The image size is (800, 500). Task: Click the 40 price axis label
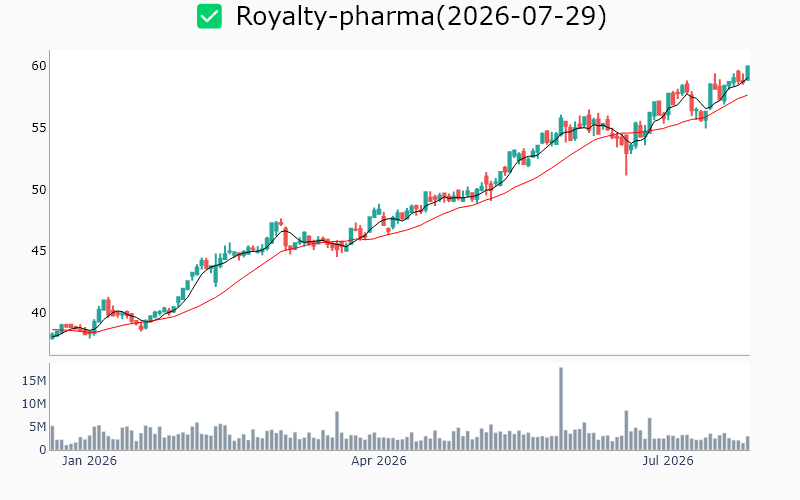39,313
